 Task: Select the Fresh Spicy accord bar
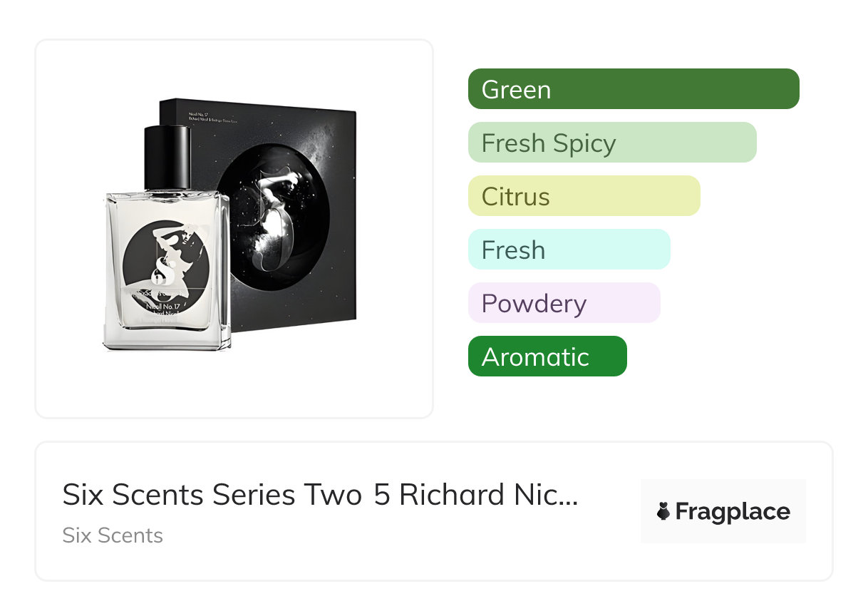pyautogui.click(x=611, y=143)
